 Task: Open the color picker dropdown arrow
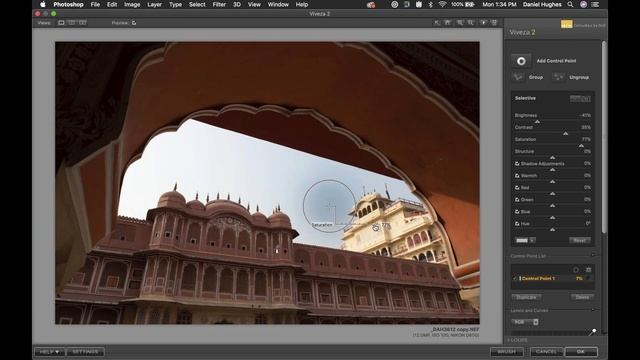pyautogui.click(x=532, y=240)
